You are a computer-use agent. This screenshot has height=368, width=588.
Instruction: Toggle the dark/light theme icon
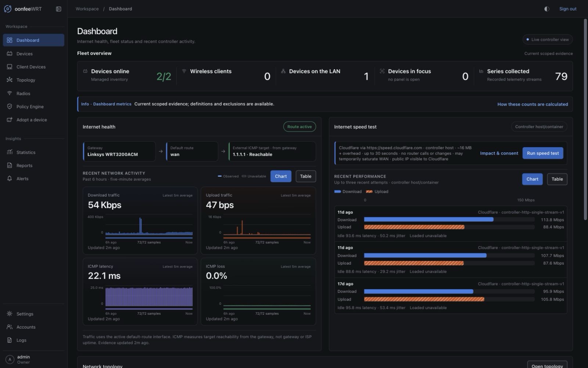click(x=547, y=9)
